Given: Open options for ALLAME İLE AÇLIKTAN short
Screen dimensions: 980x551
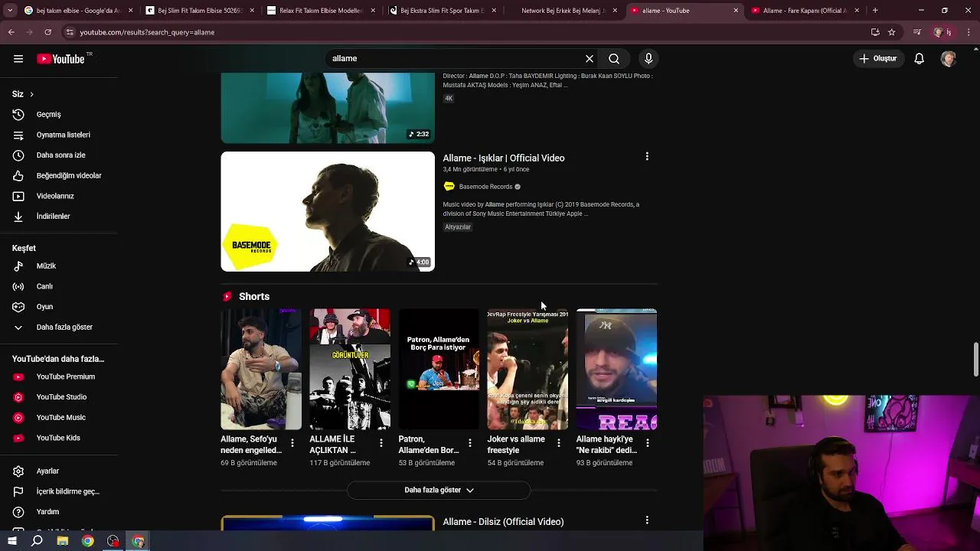Looking at the screenshot, I should [381, 443].
